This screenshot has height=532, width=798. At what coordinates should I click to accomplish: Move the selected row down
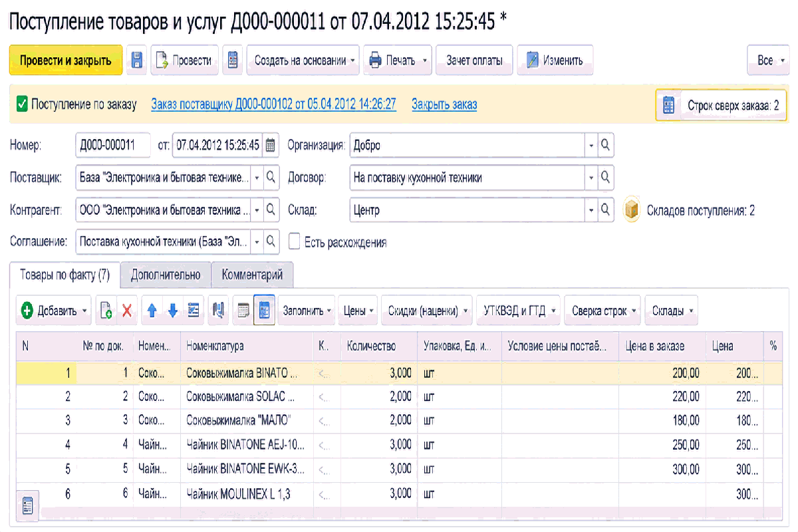coord(173,311)
